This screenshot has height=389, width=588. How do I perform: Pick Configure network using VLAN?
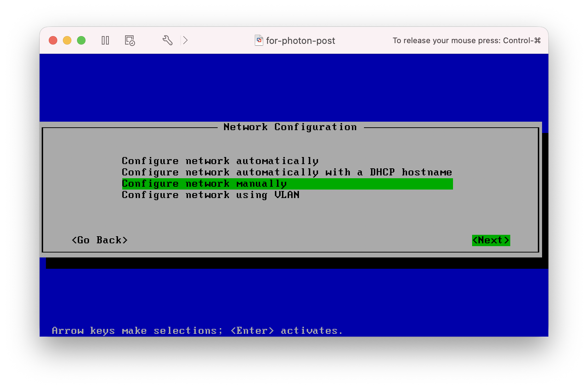click(211, 195)
